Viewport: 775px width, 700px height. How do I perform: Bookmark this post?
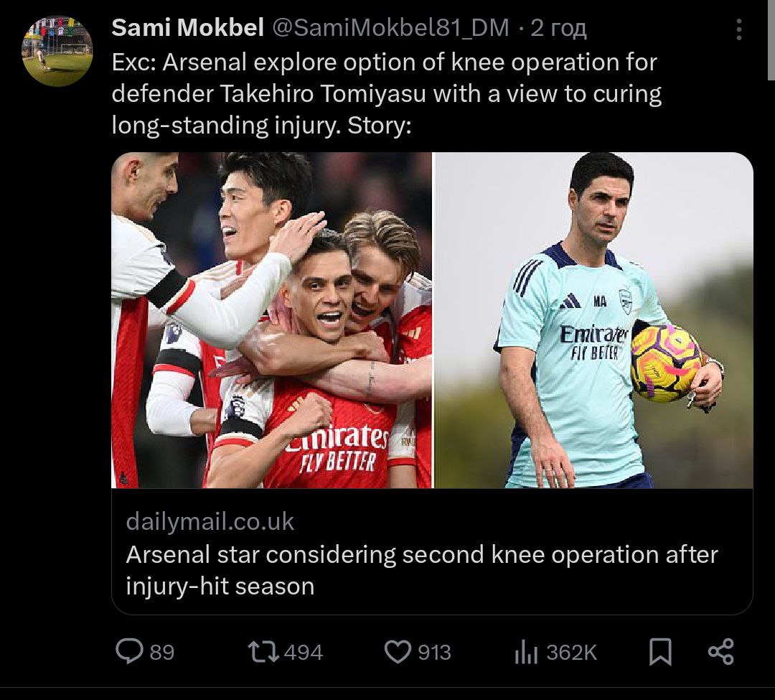tap(660, 652)
